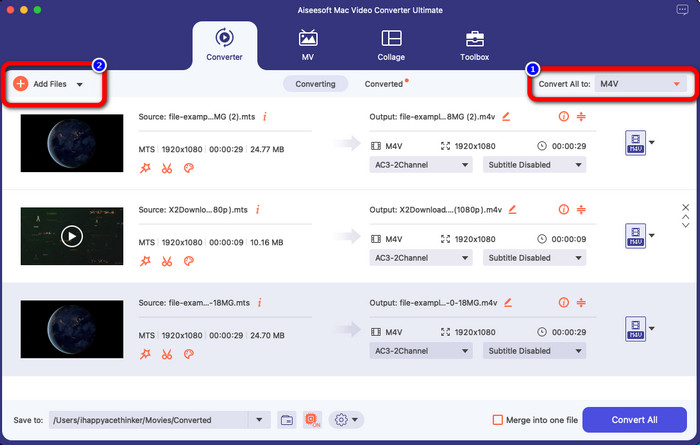Switch to the MV tab
700x445 pixels.
point(308,45)
